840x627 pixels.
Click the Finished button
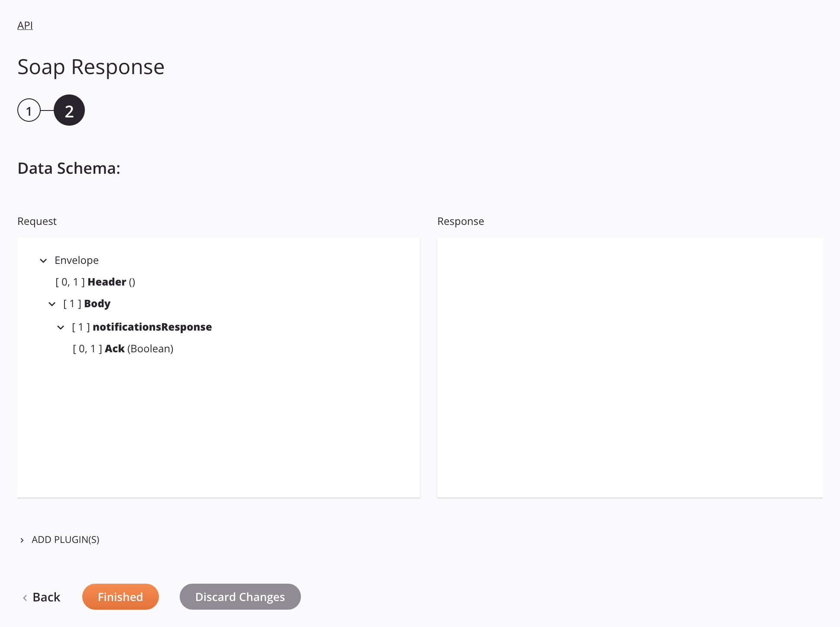120,597
